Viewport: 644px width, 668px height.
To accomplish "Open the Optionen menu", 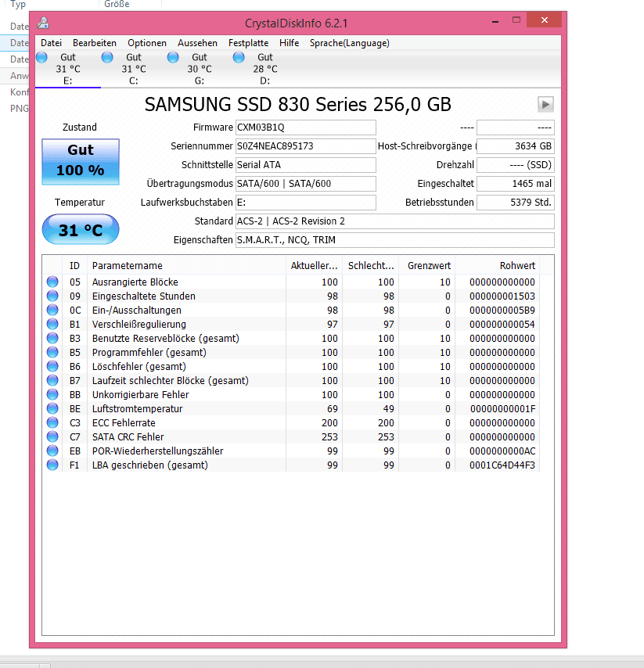I will tap(147, 43).
